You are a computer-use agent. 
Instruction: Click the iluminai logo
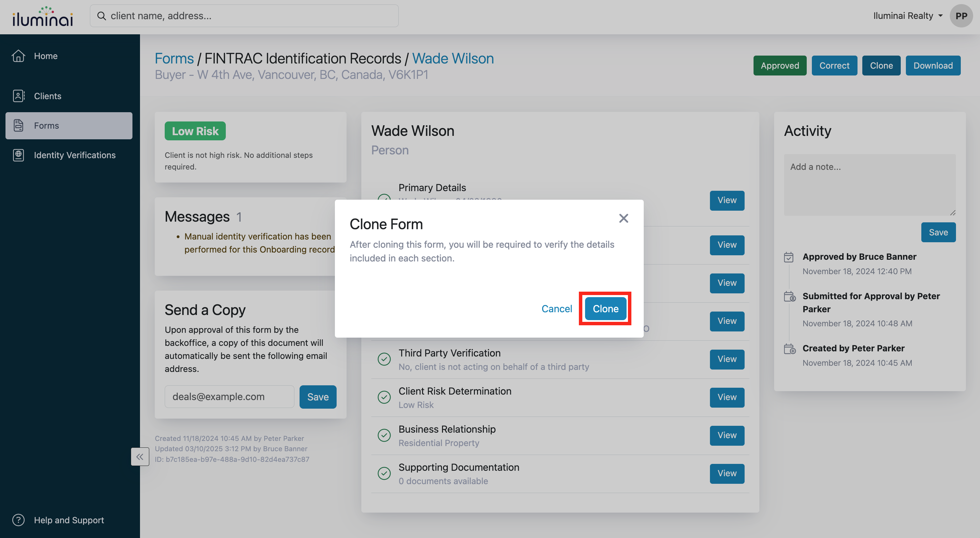(43, 17)
